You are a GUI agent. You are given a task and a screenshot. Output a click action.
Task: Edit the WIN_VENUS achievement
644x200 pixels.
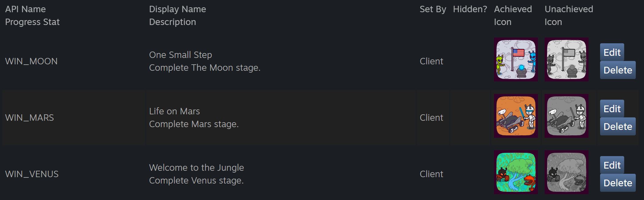(x=612, y=165)
